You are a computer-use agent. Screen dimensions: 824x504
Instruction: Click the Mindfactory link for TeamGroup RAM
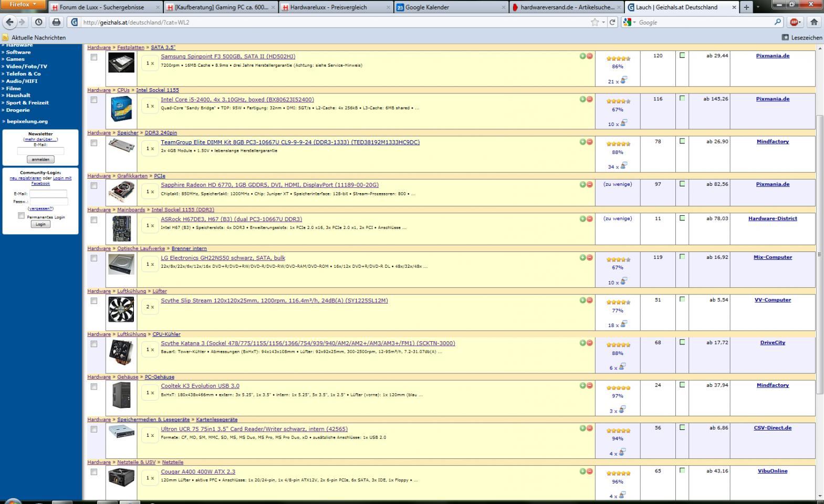coord(773,141)
